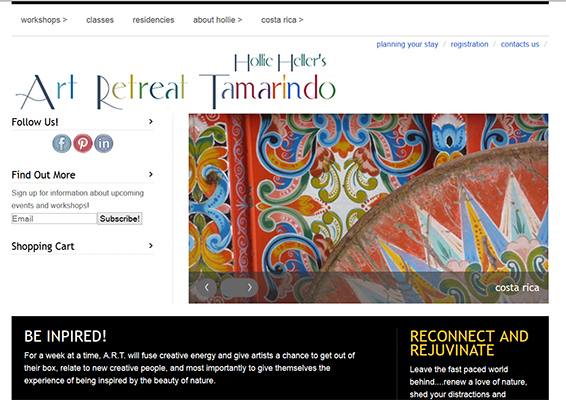Go to the classes page
Screen dimensions: 566x400
pyautogui.click(x=100, y=20)
